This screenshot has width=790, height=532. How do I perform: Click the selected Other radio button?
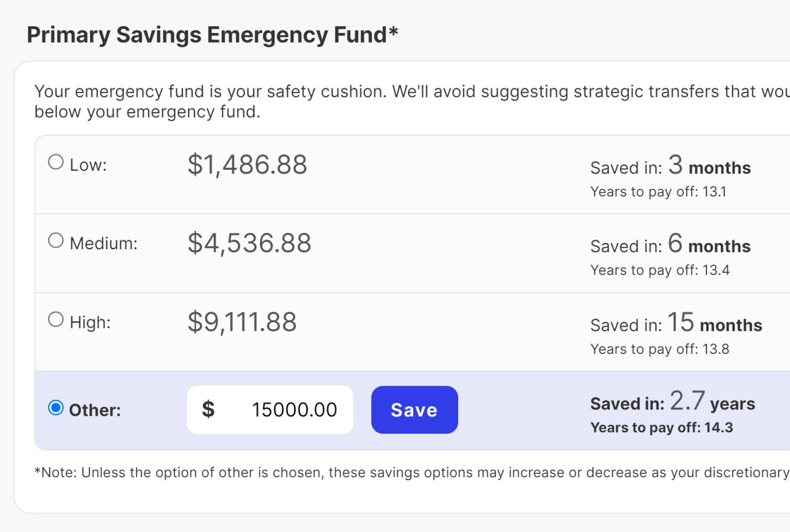pos(56,408)
